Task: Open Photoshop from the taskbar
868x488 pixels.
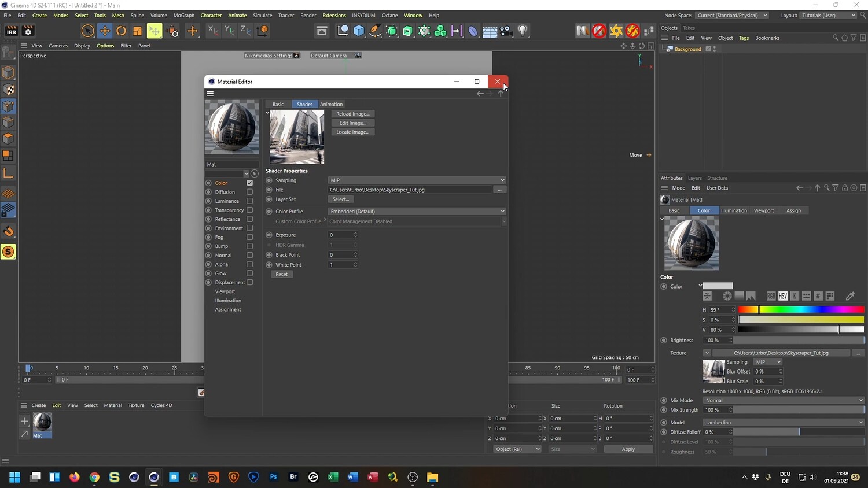Action: pyautogui.click(x=273, y=477)
